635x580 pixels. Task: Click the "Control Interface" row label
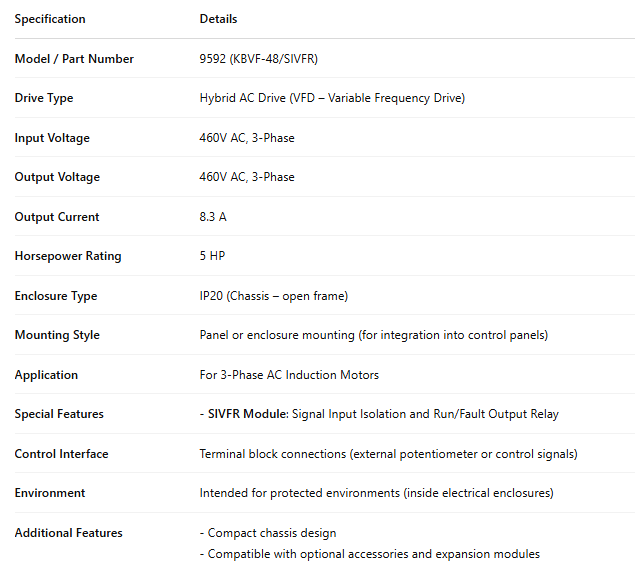click(61, 454)
